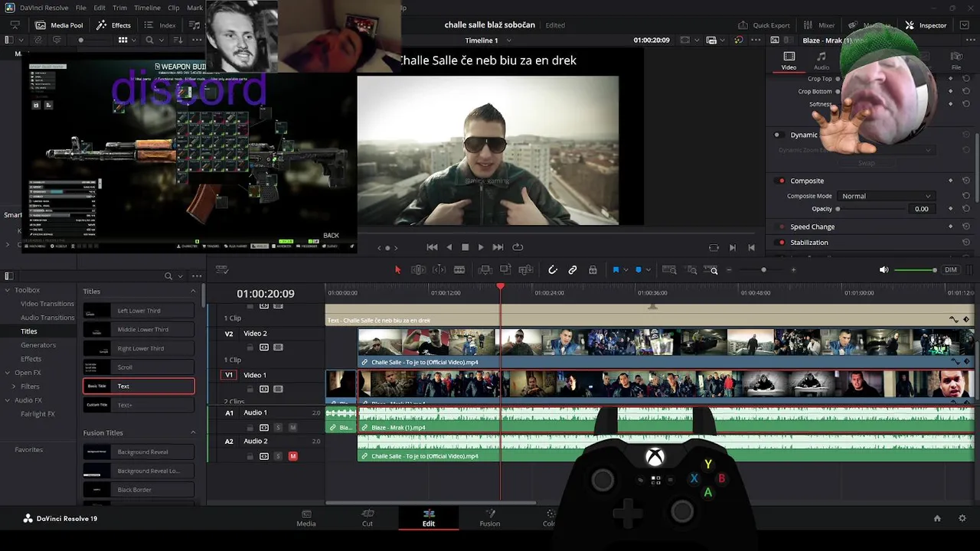Add a blue flag to the clip

pyautogui.click(x=616, y=269)
